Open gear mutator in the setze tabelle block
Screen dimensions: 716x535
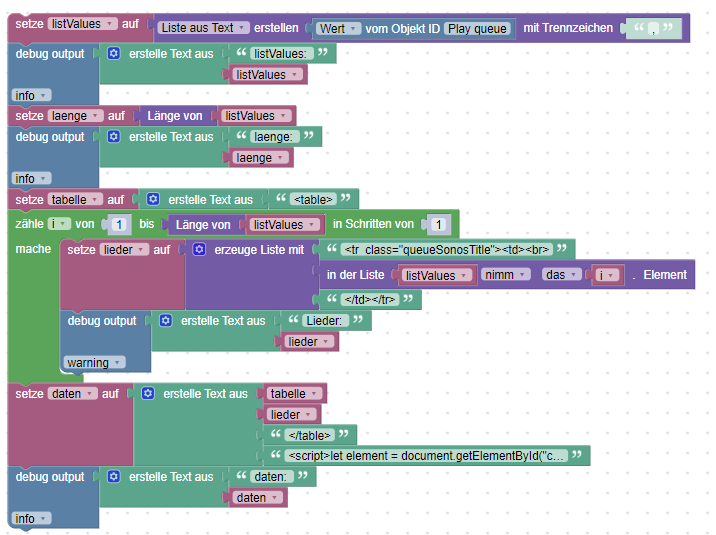click(153, 199)
